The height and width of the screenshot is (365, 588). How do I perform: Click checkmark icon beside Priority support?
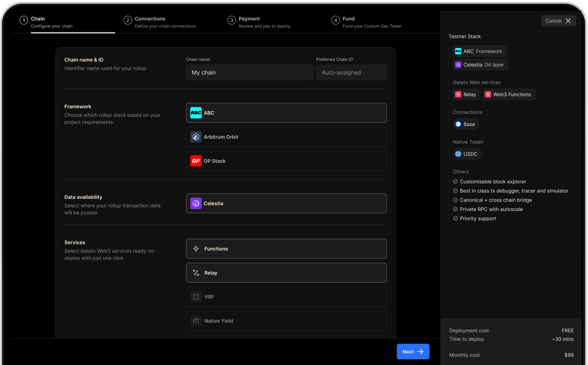(x=455, y=218)
